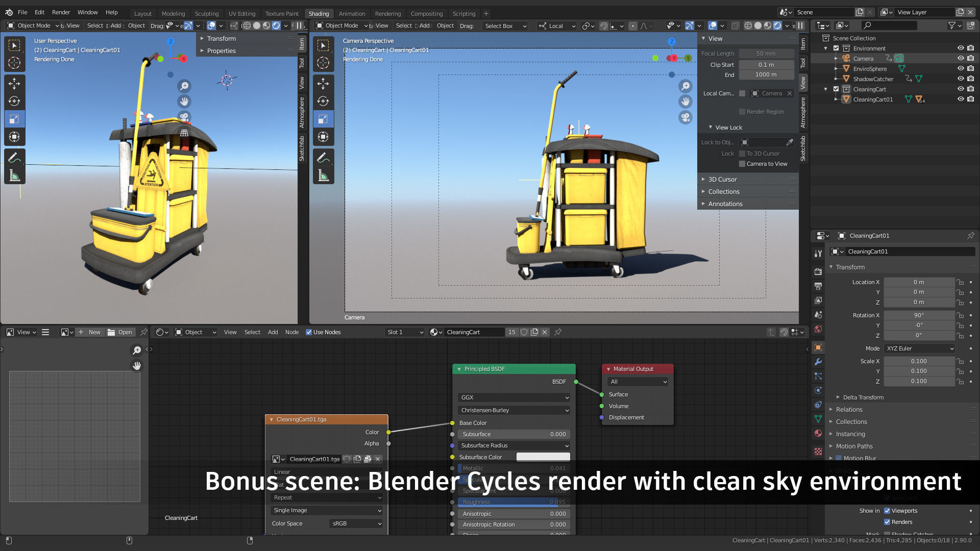Screen dimensions: 980x551
Task: Open the XYZ Euler rotation mode dropdown
Action: [x=920, y=348]
